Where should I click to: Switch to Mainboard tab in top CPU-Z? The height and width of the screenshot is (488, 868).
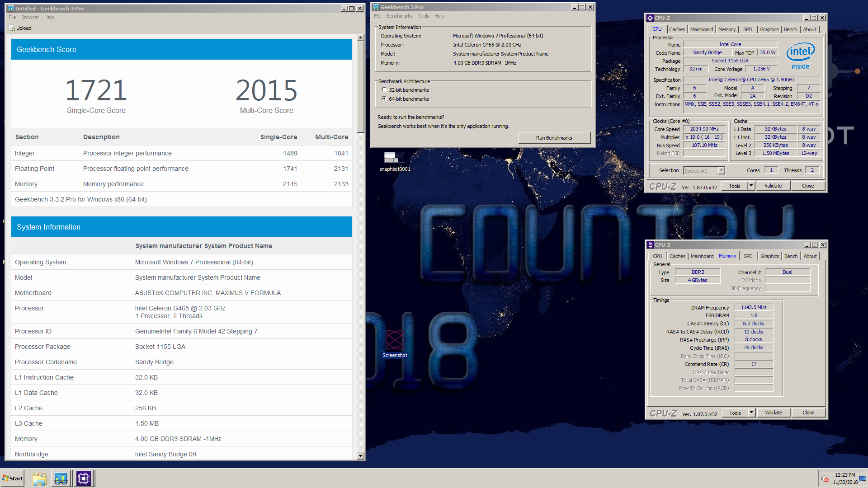point(702,29)
